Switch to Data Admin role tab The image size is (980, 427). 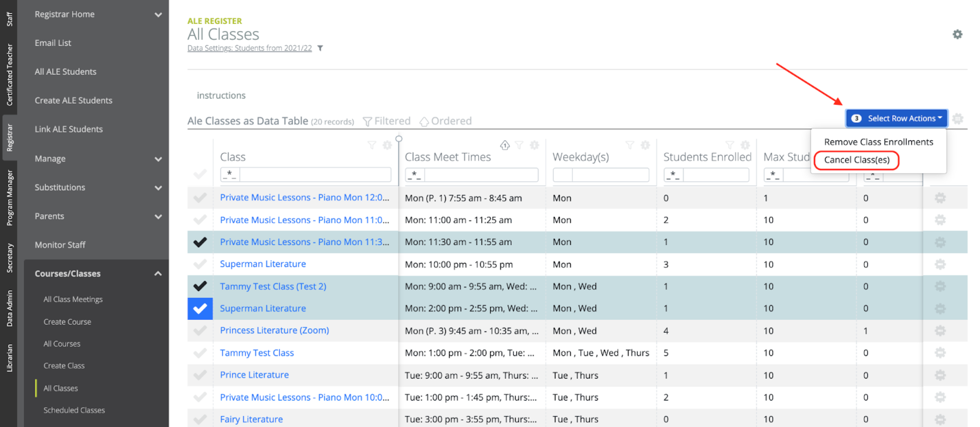pos(9,308)
